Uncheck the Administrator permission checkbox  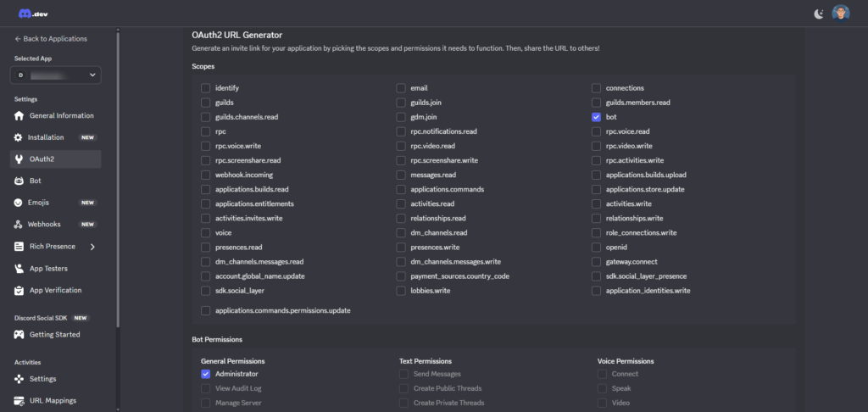[205, 374]
